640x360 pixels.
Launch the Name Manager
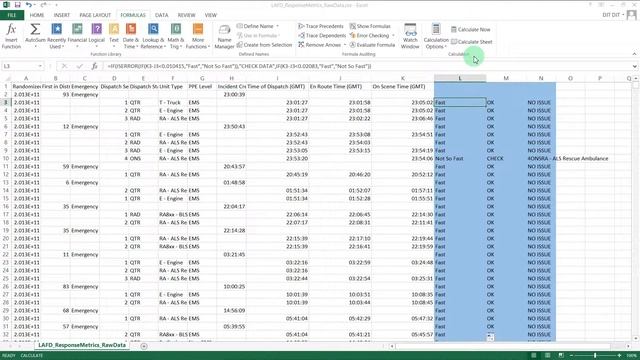[224, 37]
